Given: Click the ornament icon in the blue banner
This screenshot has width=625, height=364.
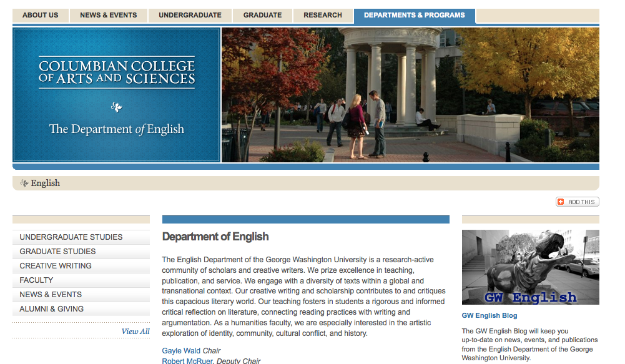Looking at the screenshot, I should [x=116, y=107].
